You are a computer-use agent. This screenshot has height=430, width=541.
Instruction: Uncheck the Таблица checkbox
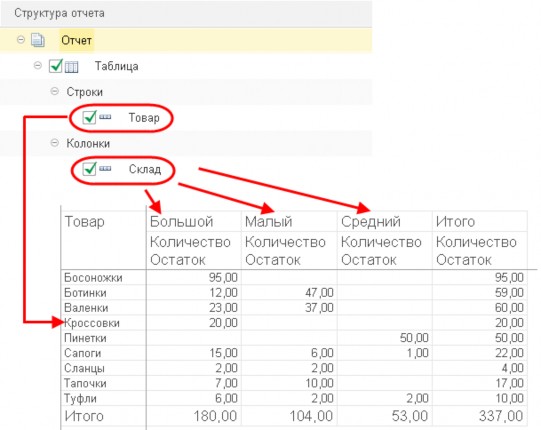pos(56,66)
